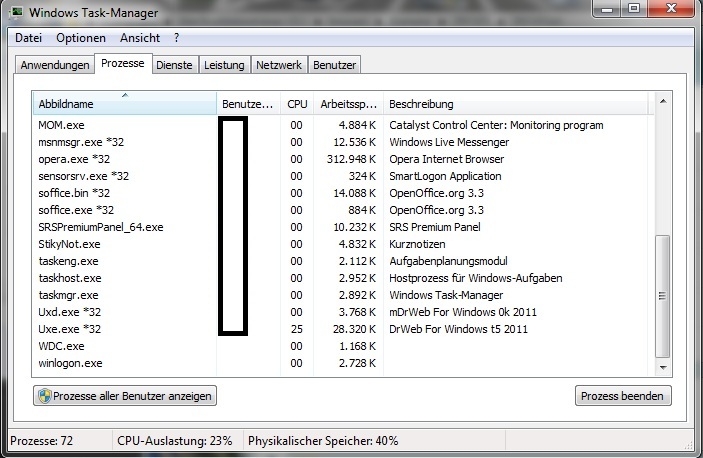Screen dimensions: 703x458
Task: Open the Datei menu
Action: (x=28, y=38)
